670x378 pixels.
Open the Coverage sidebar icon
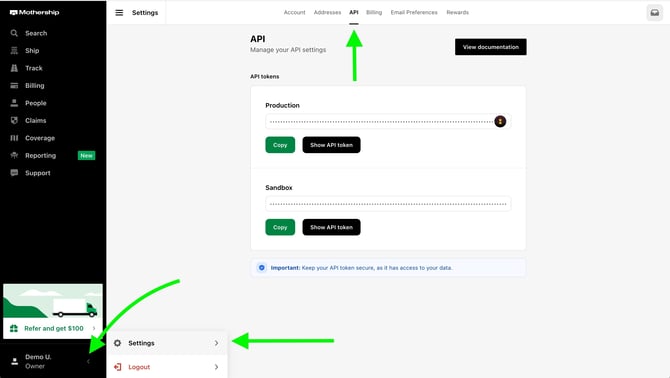[14, 138]
